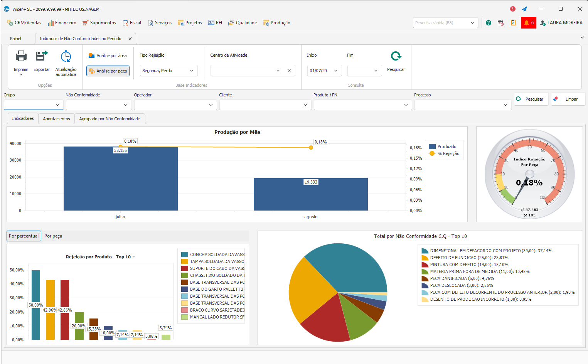Image resolution: width=588 pixels, height=364 pixels.
Task: Toggle Análise por área view
Action: tap(108, 56)
